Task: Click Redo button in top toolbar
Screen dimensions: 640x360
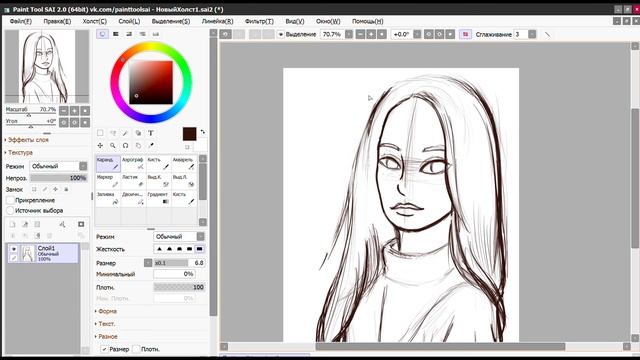Action: tap(239, 34)
